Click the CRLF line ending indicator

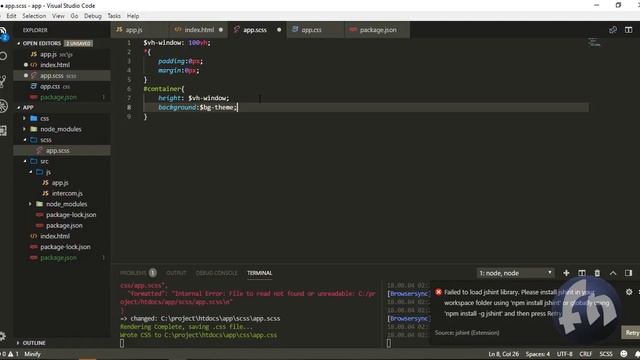point(585,354)
